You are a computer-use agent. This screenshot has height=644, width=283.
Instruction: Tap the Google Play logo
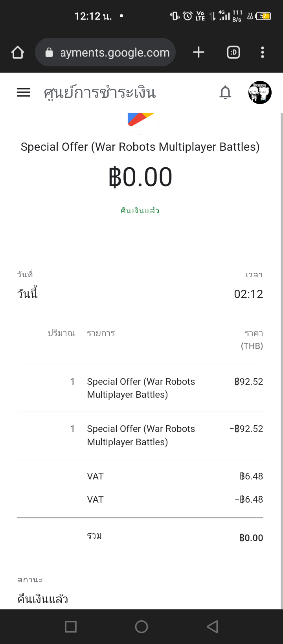[x=140, y=120]
